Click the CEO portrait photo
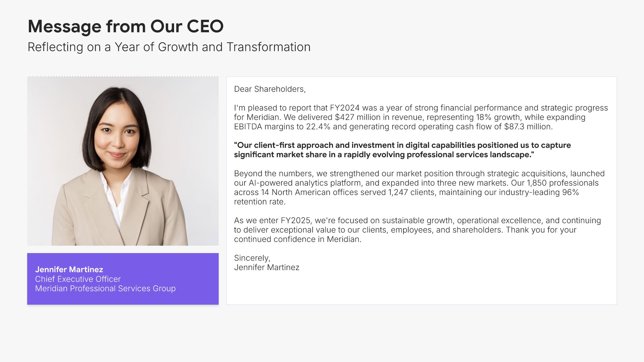Viewport: 644px width, 362px height. pyautogui.click(x=123, y=162)
